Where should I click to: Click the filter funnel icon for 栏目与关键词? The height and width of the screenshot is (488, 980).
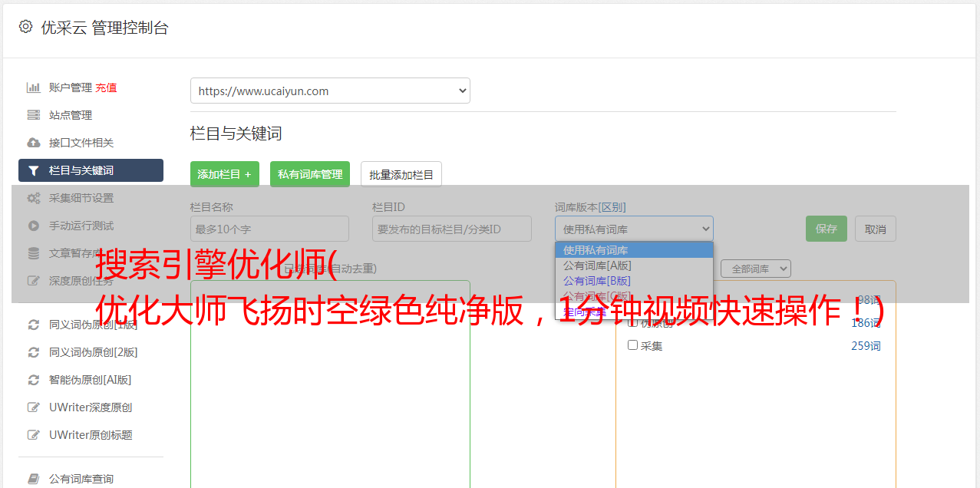(34, 170)
